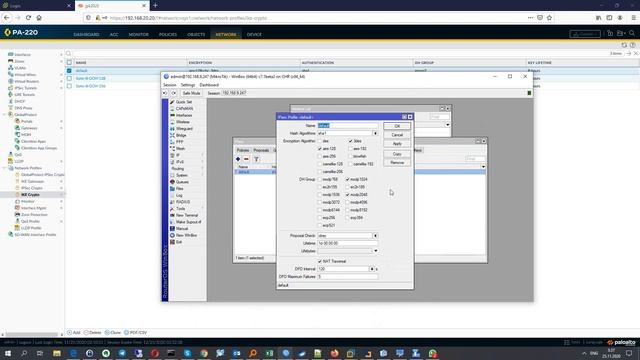Toggle the aes-128 encryption checkbox
This screenshot has height=360, width=640.
click(320, 149)
